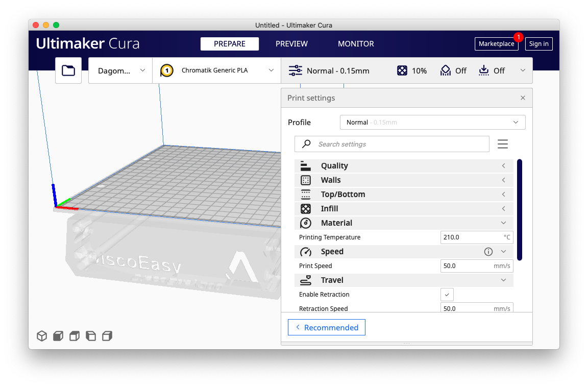Switch to the MONITOR tab
This screenshot has height=387, width=588.
click(356, 44)
